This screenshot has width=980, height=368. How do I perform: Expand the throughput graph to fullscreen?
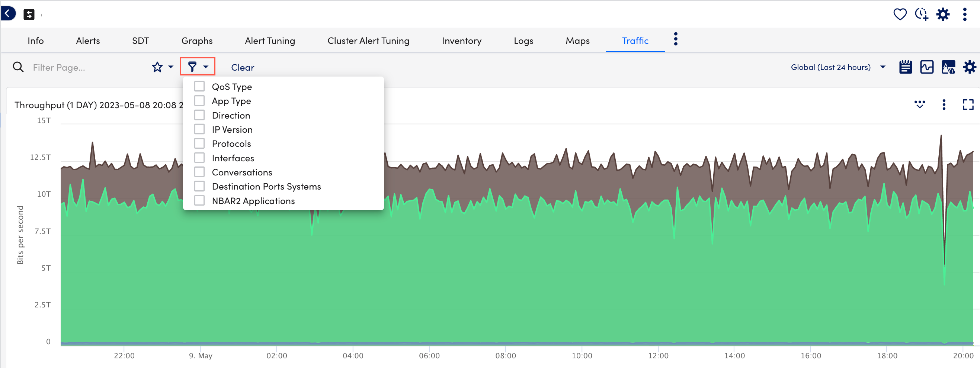pos(967,104)
